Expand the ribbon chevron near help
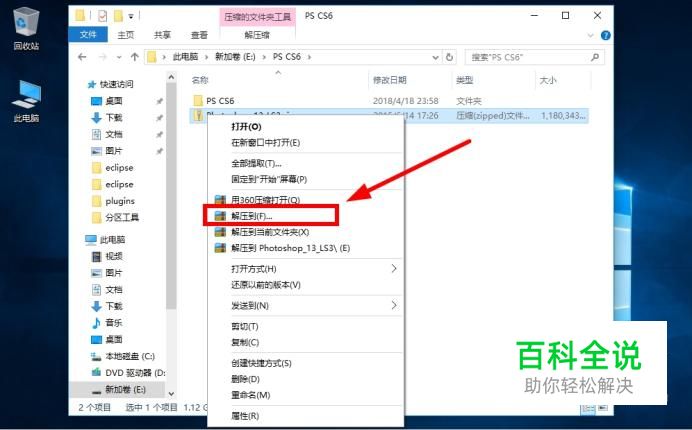The image size is (692, 430). [590, 35]
